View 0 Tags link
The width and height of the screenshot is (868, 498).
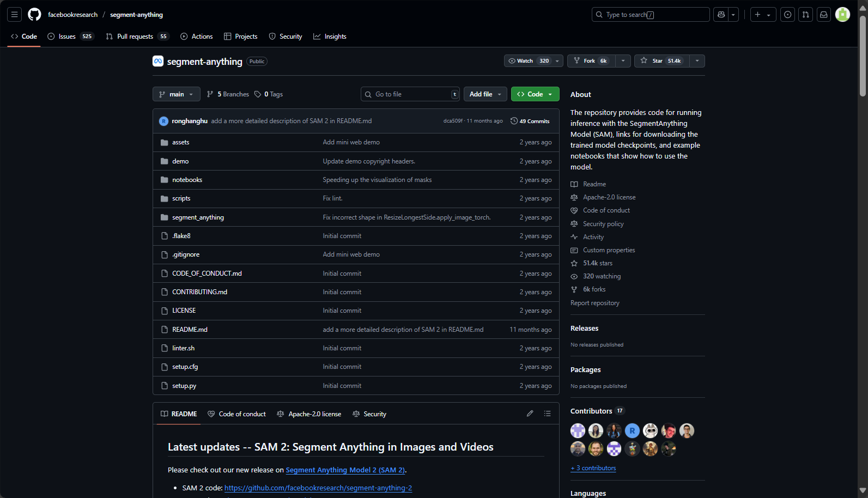click(x=269, y=94)
